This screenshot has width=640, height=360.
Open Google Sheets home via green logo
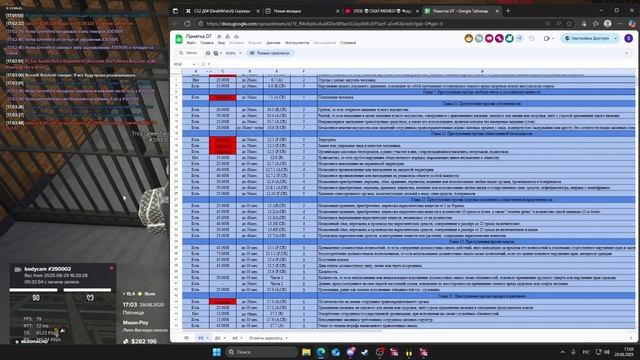click(x=179, y=39)
